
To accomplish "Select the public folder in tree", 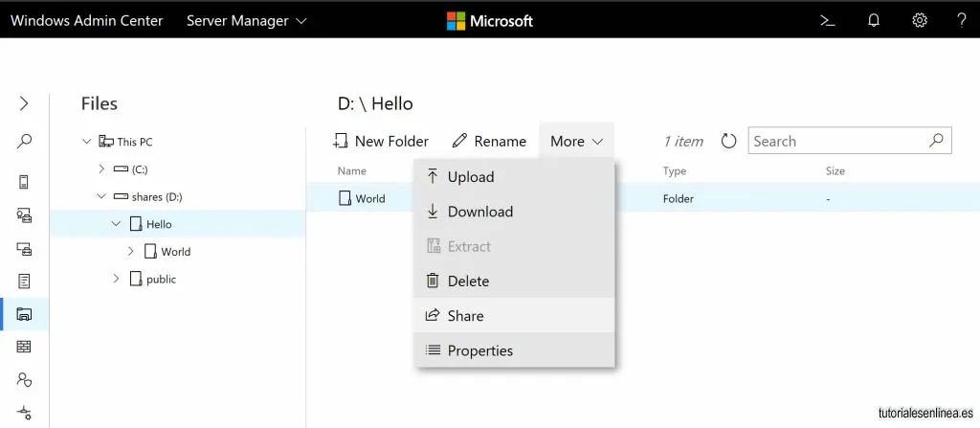I will point(161,279).
